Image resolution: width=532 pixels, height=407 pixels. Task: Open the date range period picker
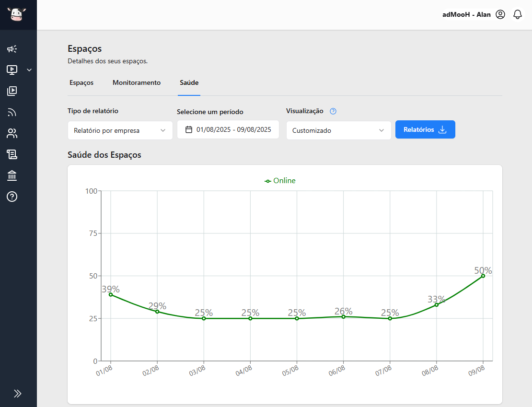coord(228,129)
